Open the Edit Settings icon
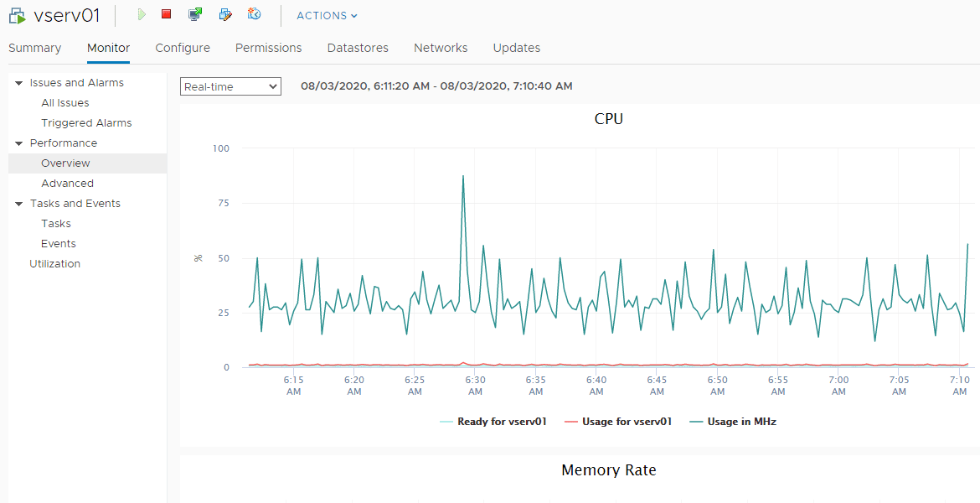 (x=224, y=14)
